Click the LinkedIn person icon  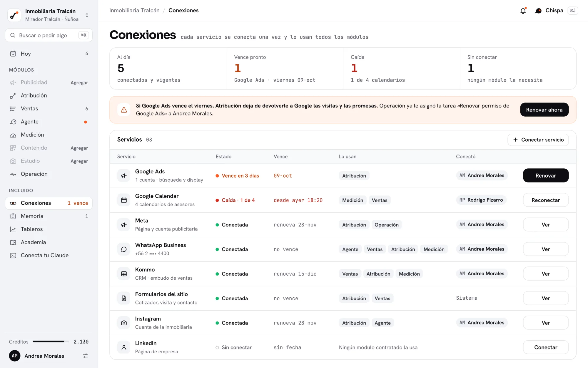point(124,347)
